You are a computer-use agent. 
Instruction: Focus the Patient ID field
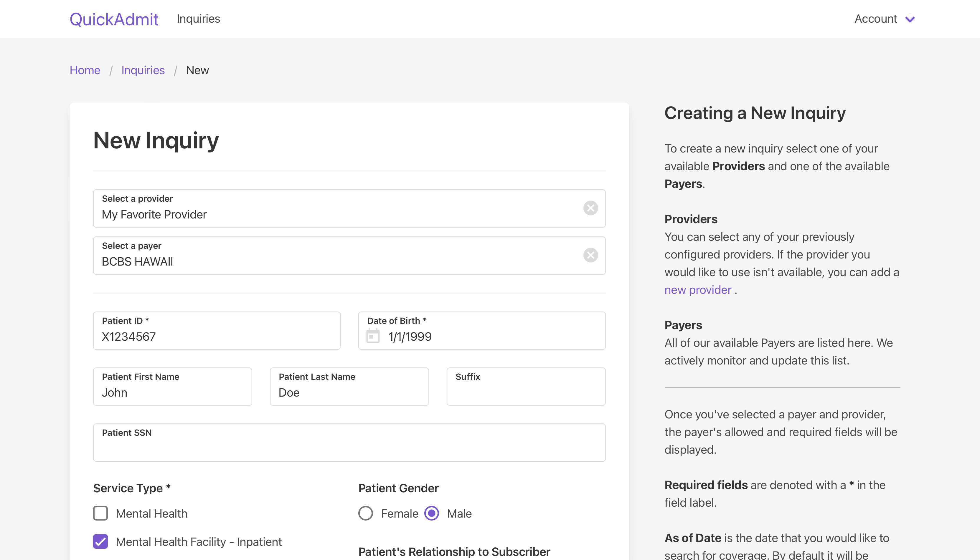(216, 336)
